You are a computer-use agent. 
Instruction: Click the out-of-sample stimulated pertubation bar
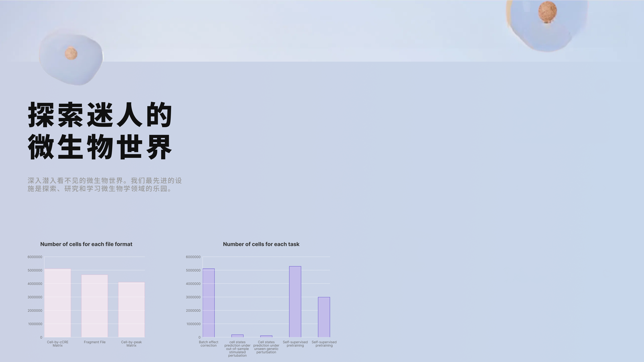[x=237, y=336]
